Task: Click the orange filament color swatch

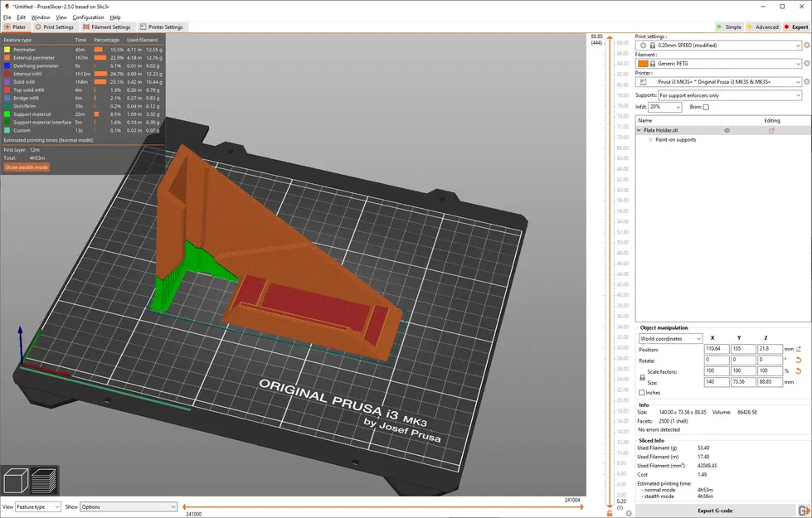Action: 643,64
